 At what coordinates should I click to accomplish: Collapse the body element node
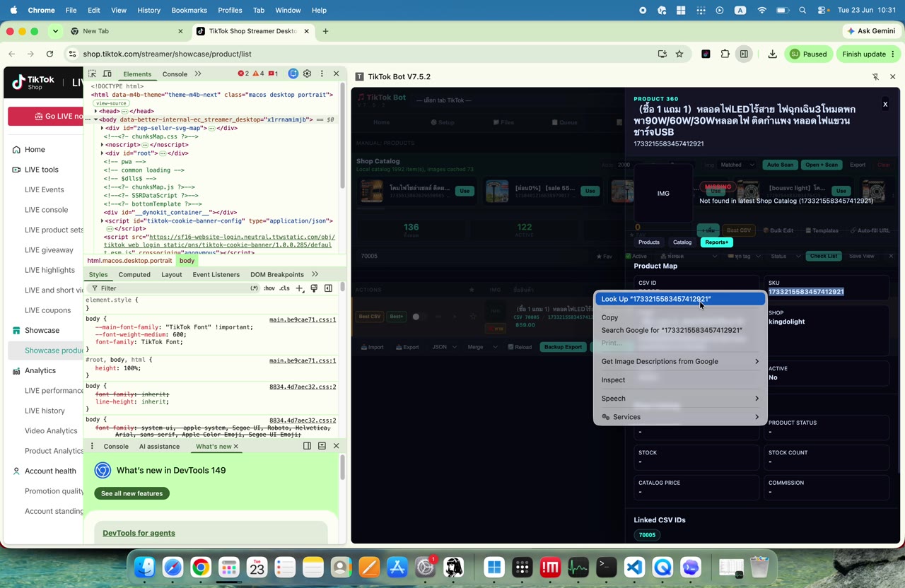(x=96, y=119)
